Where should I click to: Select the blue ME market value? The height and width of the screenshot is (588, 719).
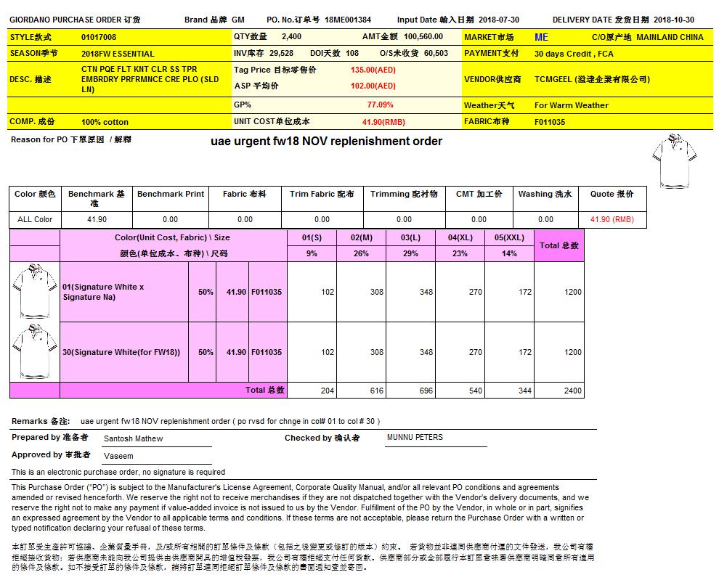(541, 37)
